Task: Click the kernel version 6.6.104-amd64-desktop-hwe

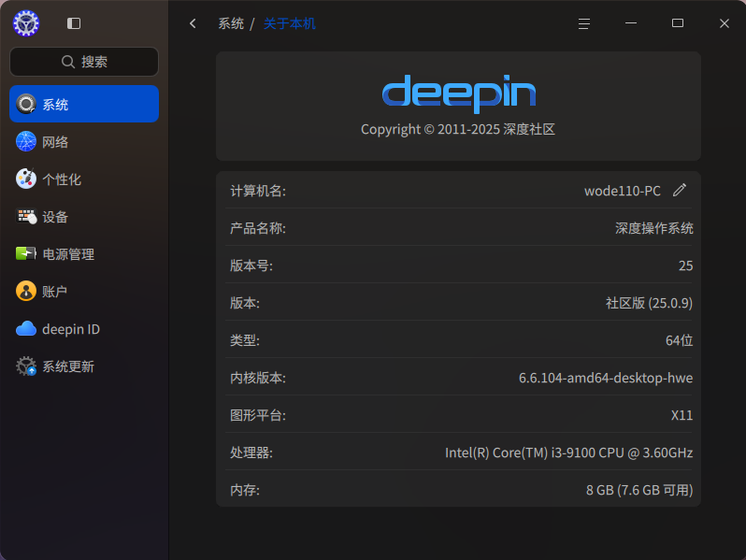Action: [606, 378]
